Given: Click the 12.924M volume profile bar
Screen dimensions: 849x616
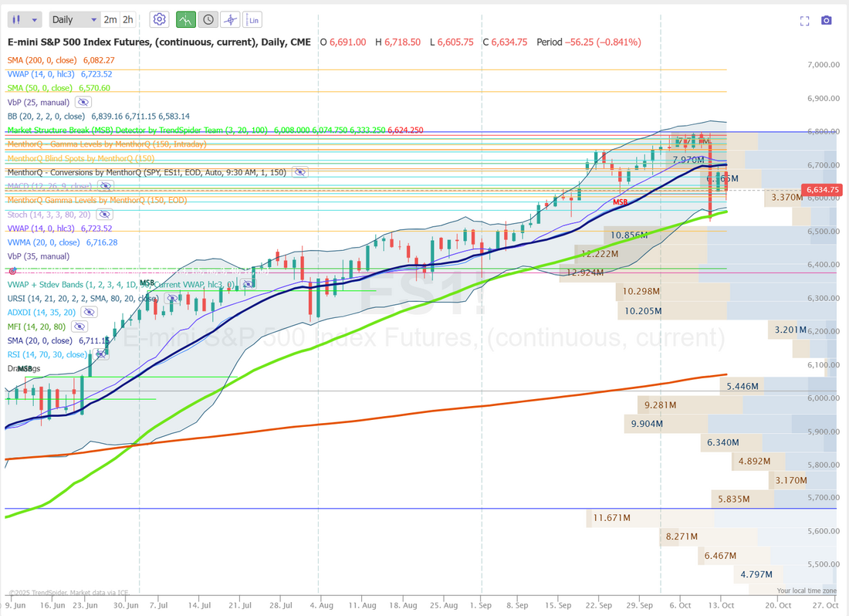Looking at the screenshot, I should pyautogui.click(x=584, y=272).
